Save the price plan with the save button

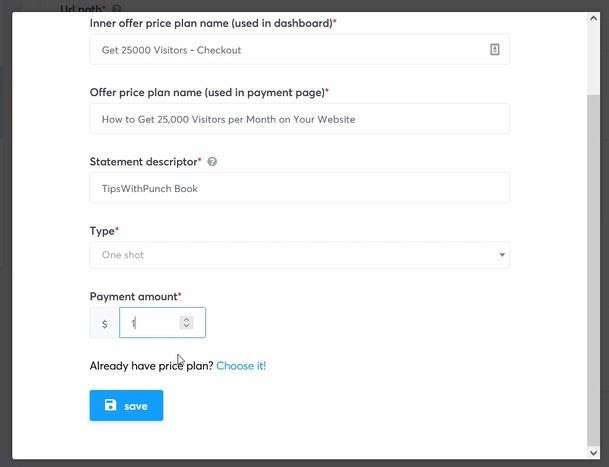pyautogui.click(x=126, y=405)
